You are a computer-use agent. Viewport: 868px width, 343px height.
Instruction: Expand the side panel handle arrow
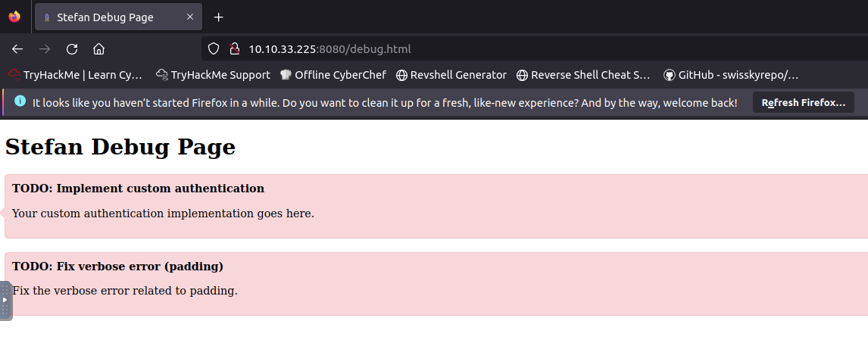tap(5, 300)
